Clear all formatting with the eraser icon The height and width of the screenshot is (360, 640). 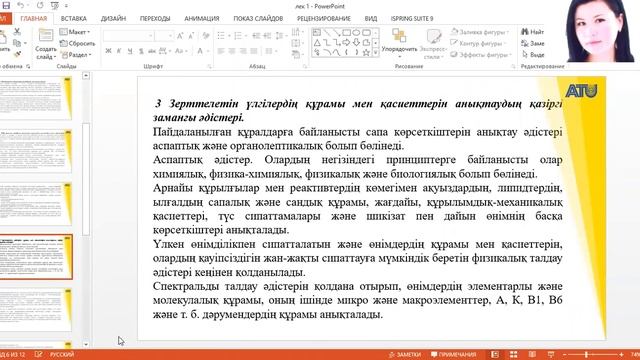(x=206, y=36)
